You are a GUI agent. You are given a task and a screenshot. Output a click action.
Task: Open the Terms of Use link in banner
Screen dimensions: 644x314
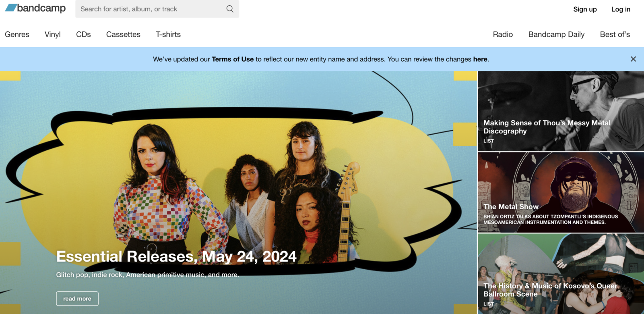(233, 59)
